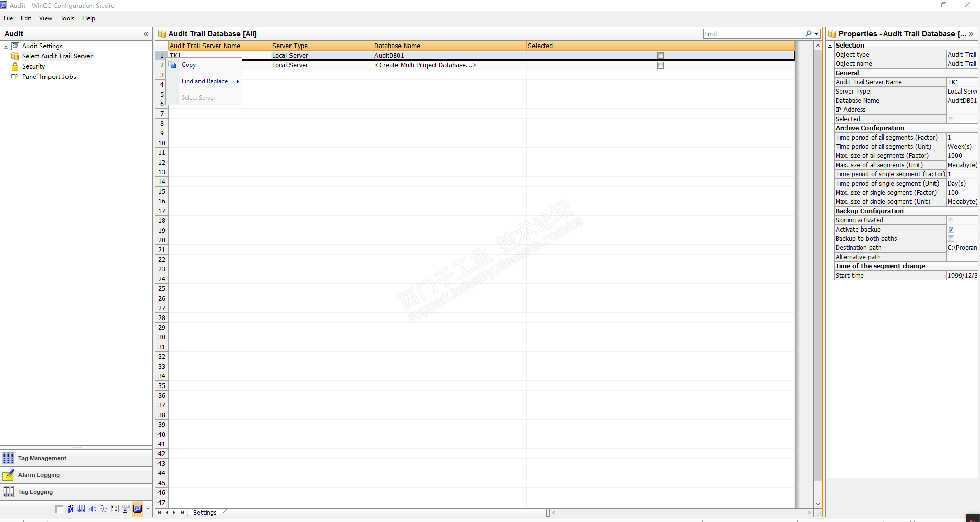Go to the first sheet tab arrow
This screenshot has height=522, width=980.
click(160, 512)
